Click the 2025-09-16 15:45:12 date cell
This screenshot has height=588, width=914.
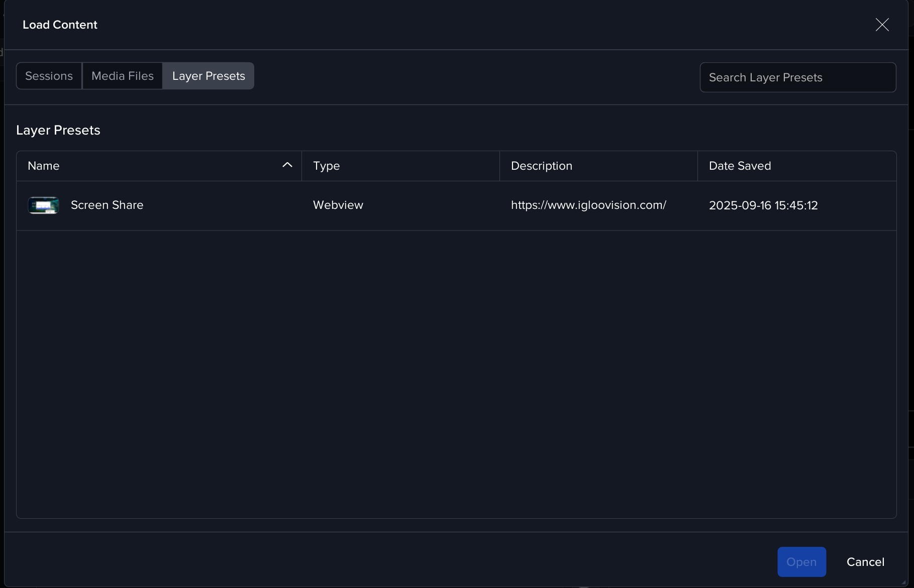(x=763, y=205)
